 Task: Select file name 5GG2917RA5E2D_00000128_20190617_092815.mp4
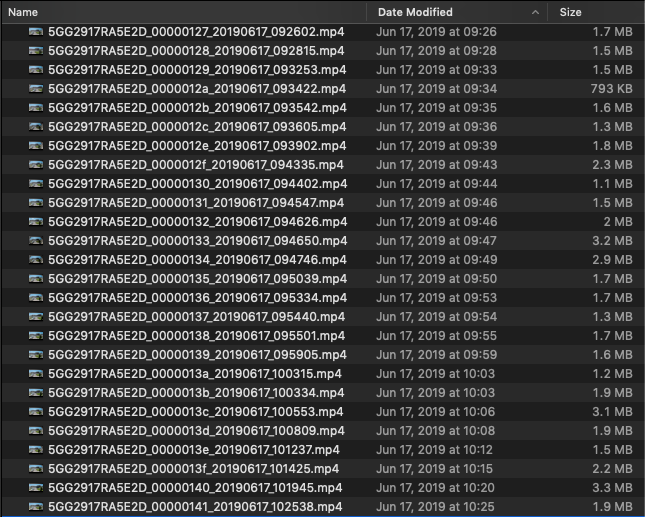point(196,51)
